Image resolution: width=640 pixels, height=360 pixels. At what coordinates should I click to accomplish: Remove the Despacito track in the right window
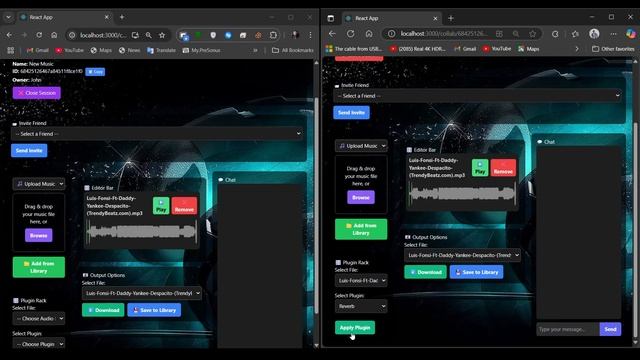click(x=503, y=168)
